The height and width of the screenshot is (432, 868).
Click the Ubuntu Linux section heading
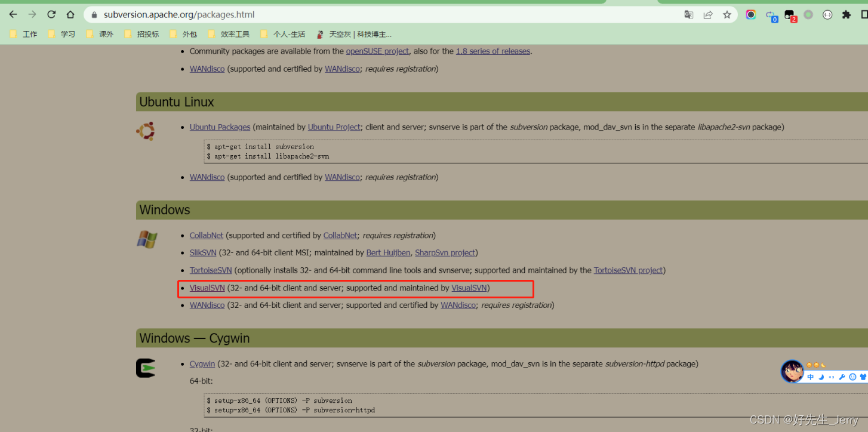(177, 102)
